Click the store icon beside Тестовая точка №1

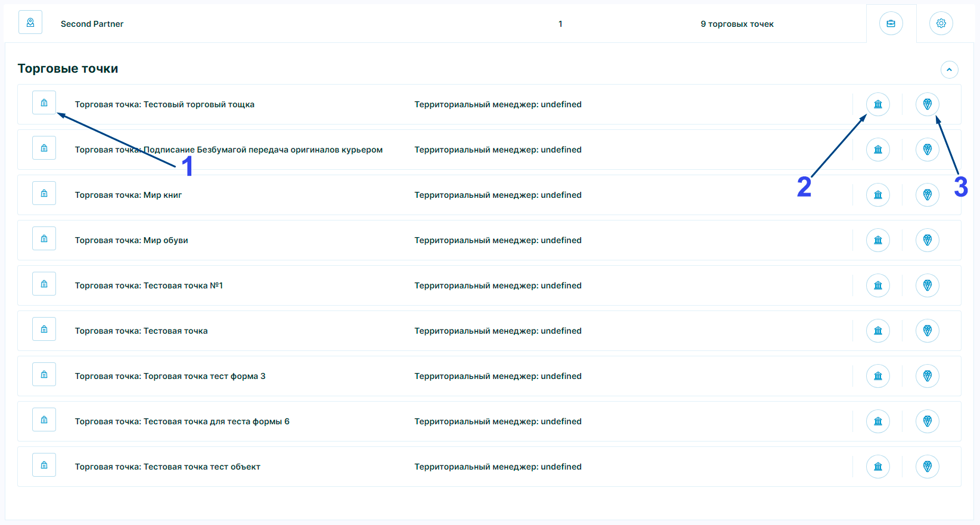pyautogui.click(x=44, y=284)
